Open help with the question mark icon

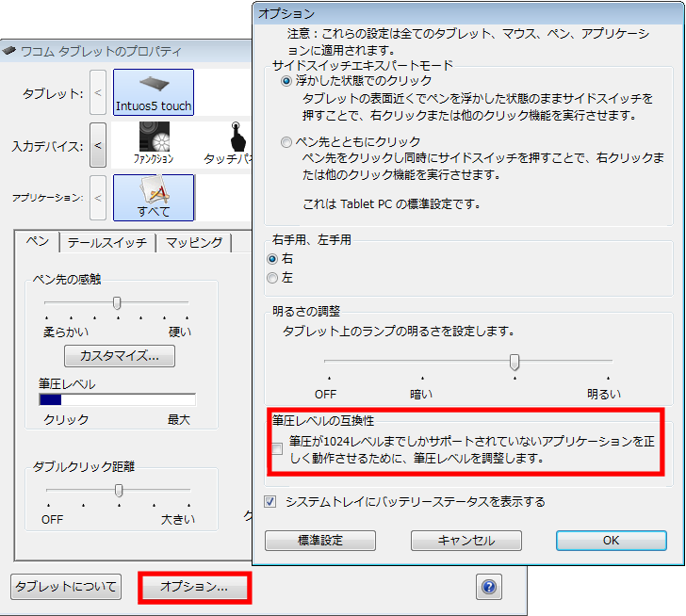pos(489,587)
